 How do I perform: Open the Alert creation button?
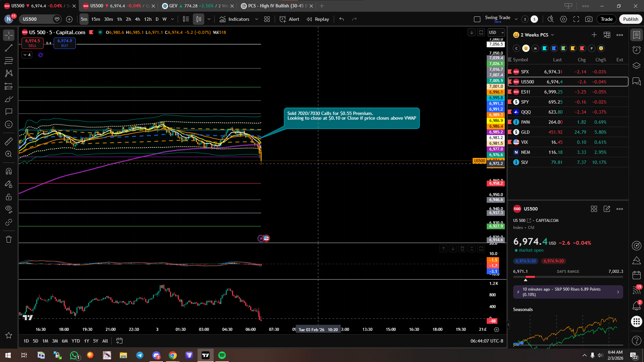(289, 19)
